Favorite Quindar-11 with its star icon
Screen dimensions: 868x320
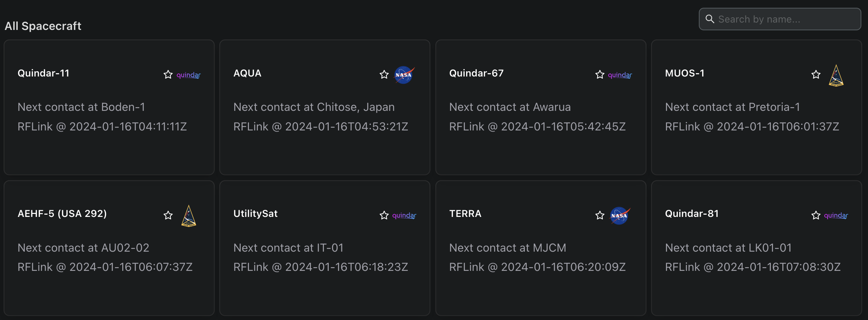pyautogui.click(x=168, y=75)
